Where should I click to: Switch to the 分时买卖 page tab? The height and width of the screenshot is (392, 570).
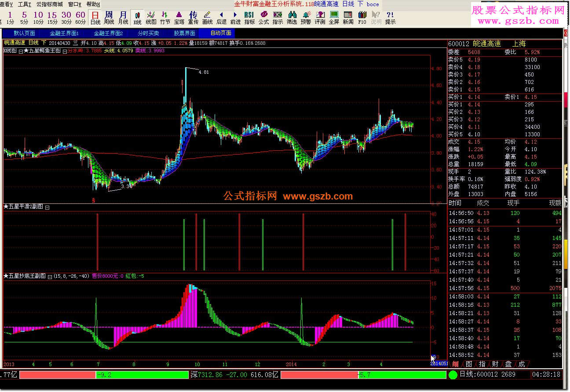point(148,33)
